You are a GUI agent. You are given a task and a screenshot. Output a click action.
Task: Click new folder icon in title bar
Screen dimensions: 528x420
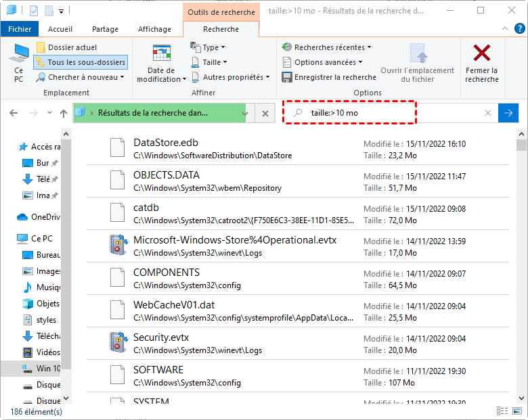(x=49, y=11)
